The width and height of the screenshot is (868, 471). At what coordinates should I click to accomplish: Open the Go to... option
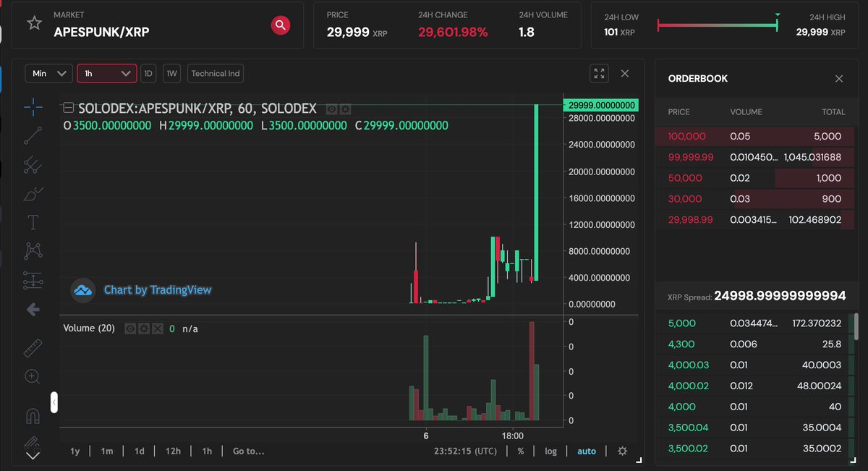(247, 451)
